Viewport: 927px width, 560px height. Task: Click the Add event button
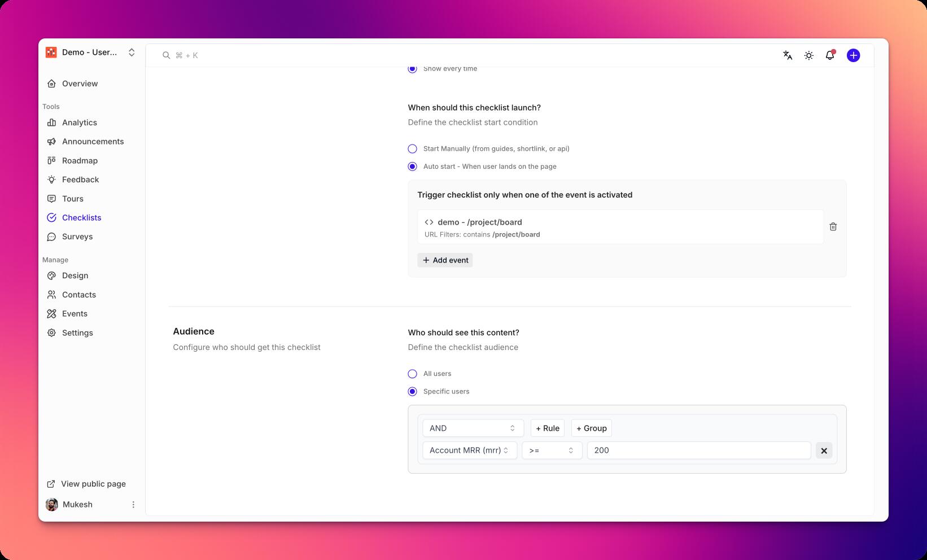(445, 260)
